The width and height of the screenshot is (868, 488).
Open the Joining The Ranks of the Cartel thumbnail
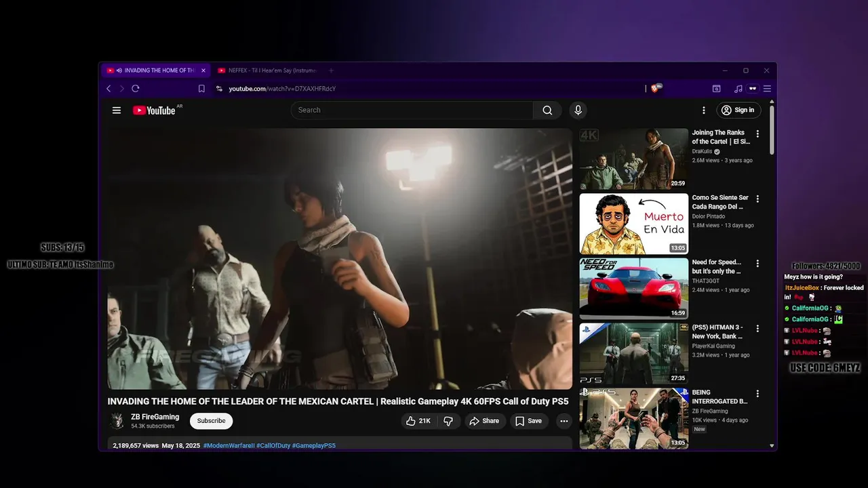633,159
